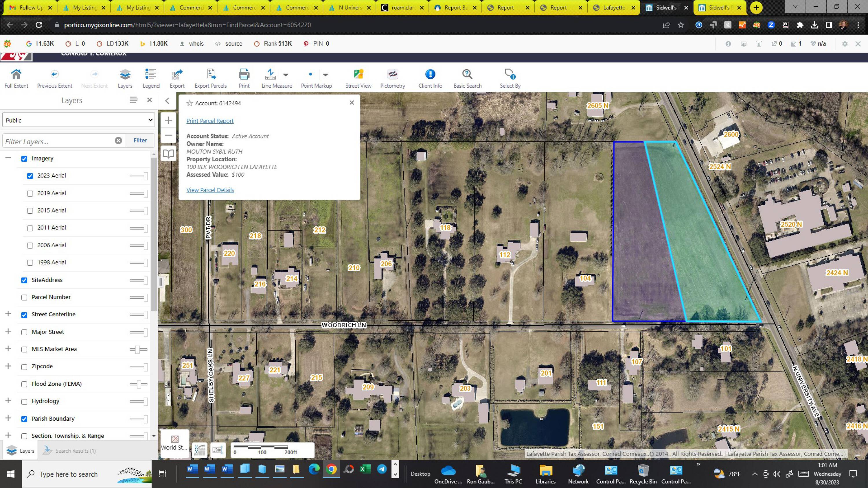Image resolution: width=868 pixels, height=488 pixels.
Task: Click the Full Extent home icon
Action: (x=16, y=74)
